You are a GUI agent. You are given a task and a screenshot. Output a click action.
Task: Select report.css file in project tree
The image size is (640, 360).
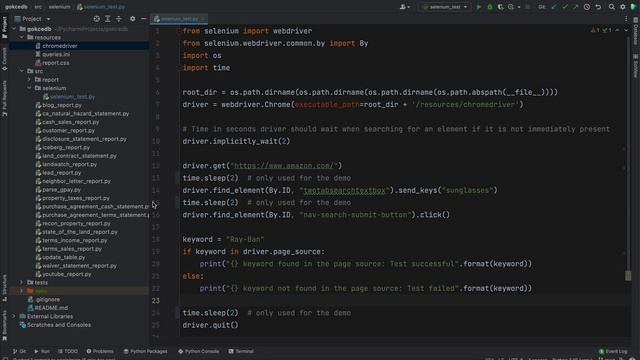[56, 63]
